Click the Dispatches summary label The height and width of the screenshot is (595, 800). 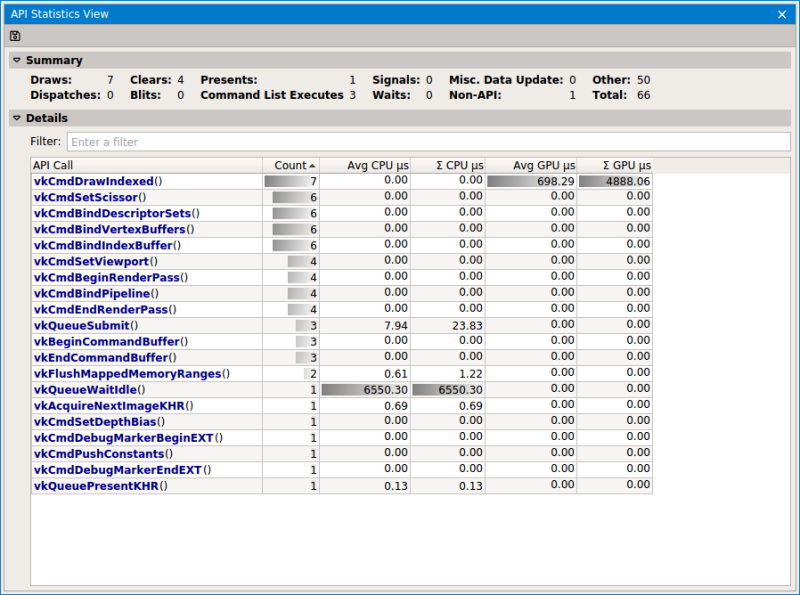pos(65,95)
